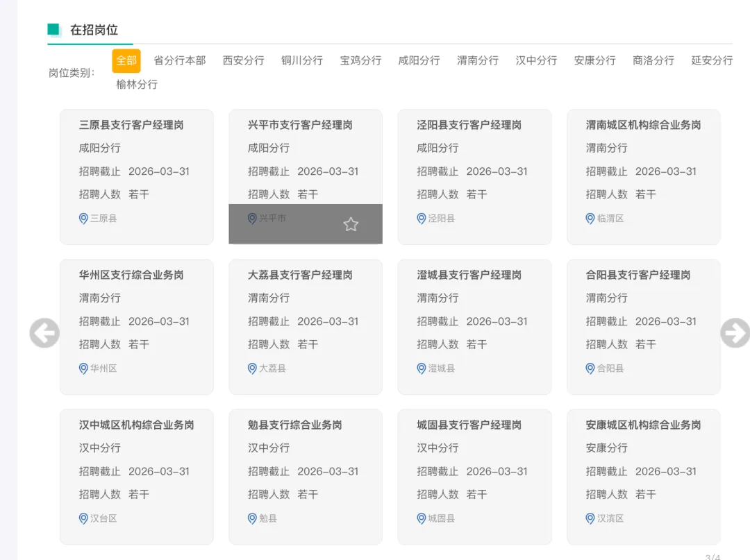Click the 勉县 location pin icon
750x560 pixels.
tap(252, 518)
